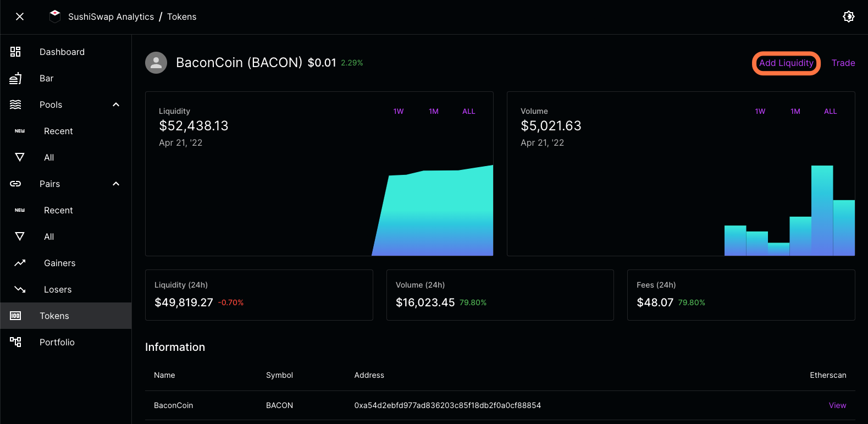Click the $16,023.45 Volume (24h) value

(x=425, y=302)
